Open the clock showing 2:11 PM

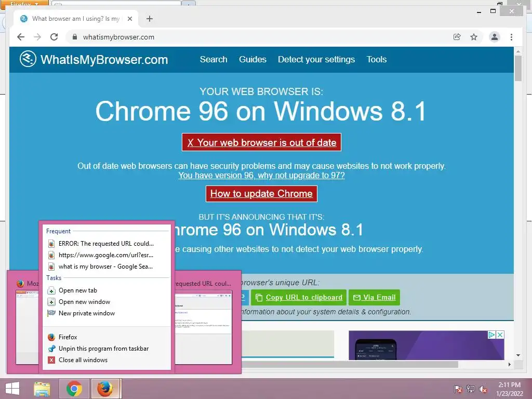[509, 389]
